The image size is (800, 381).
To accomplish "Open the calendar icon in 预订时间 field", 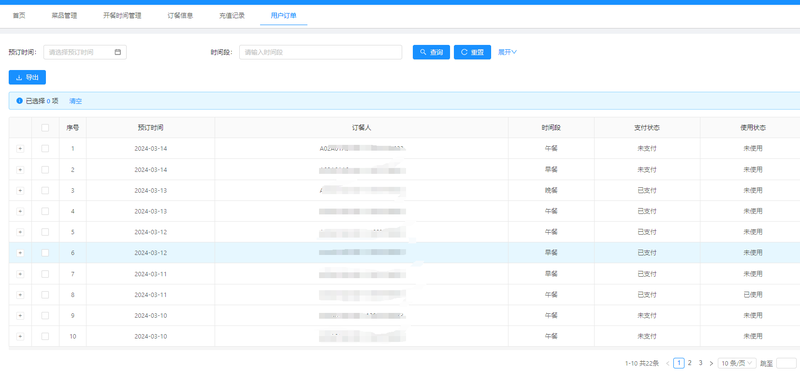I will click(117, 52).
